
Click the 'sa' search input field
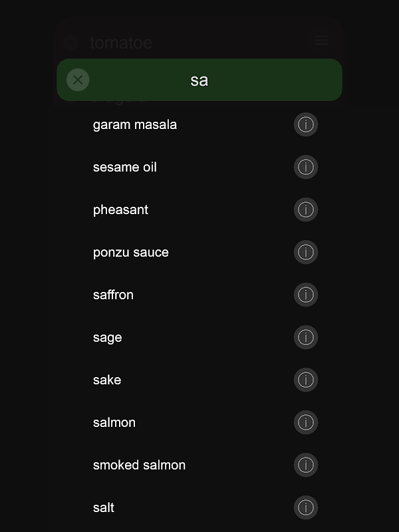pos(199,80)
